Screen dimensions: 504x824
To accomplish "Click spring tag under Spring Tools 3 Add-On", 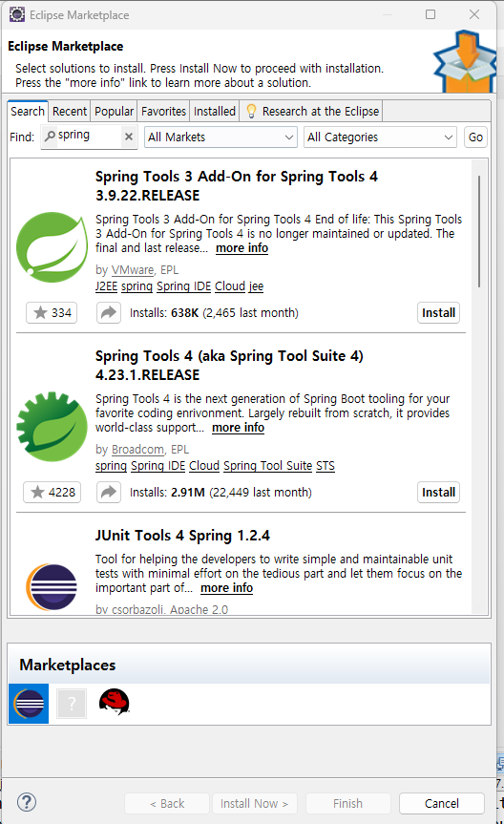I will click(136, 286).
